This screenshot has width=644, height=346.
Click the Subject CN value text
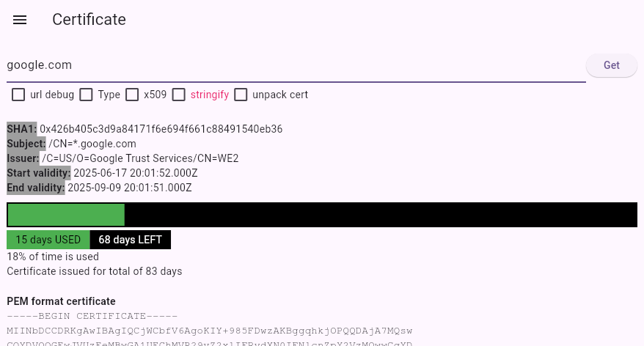coord(92,144)
